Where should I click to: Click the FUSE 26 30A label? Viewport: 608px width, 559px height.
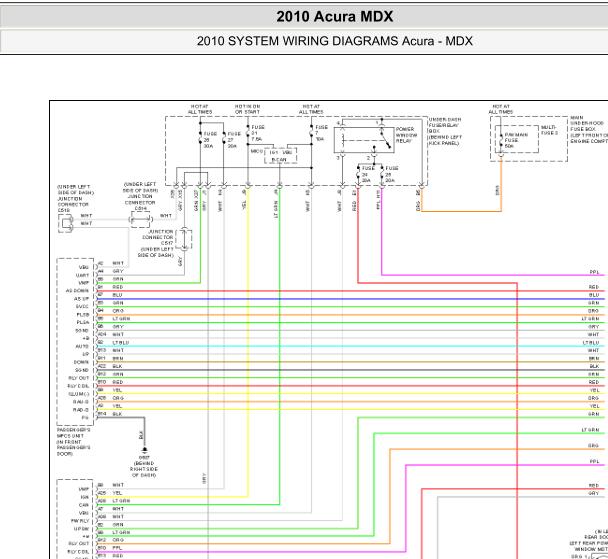coord(210,140)
